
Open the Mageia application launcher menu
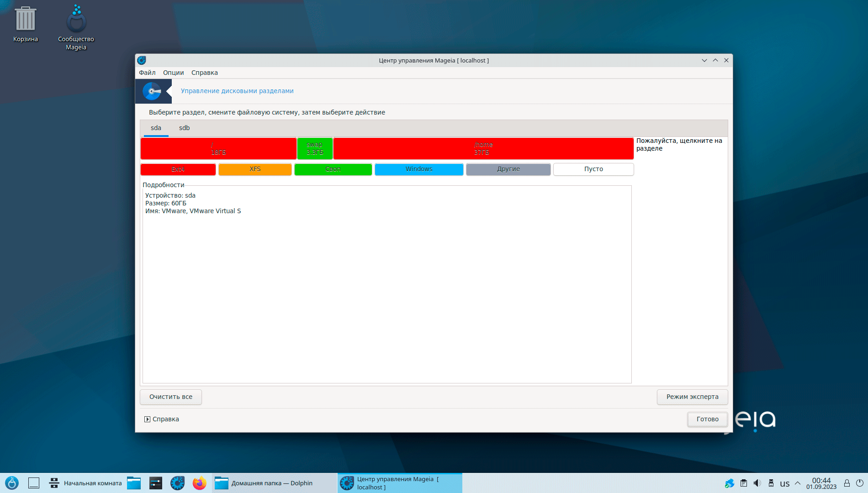tap(12, 483)
